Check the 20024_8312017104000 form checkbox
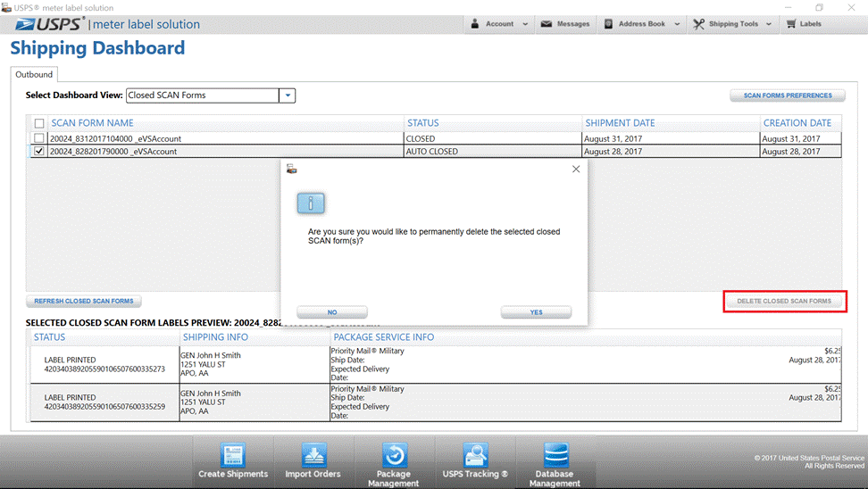868x489 pixels. pyautogui.click(x=39, y=138)
